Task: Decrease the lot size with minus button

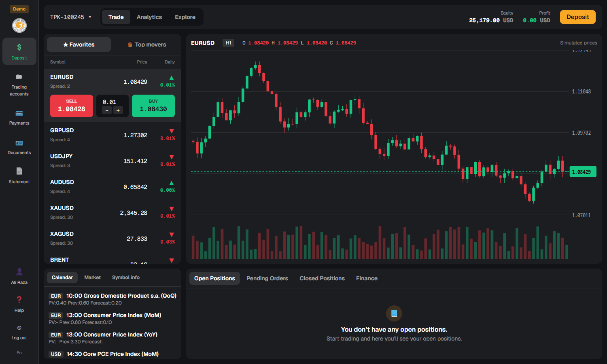Action: [107, 110]
